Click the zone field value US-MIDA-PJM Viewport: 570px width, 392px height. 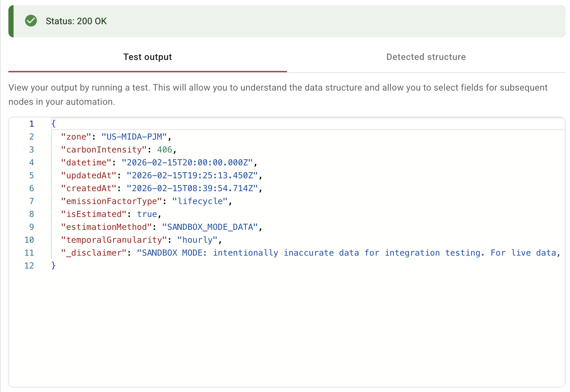click(134, 136)
